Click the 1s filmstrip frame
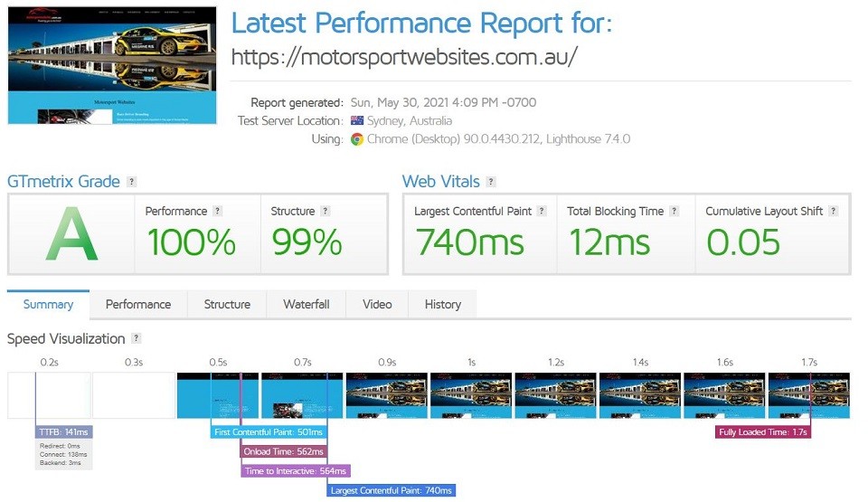 click(x=471, y=395)
